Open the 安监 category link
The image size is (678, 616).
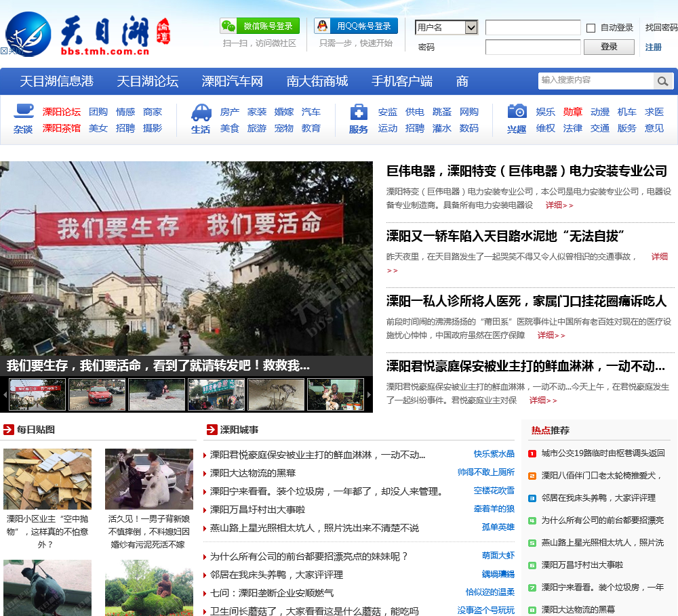coord(387,112)
